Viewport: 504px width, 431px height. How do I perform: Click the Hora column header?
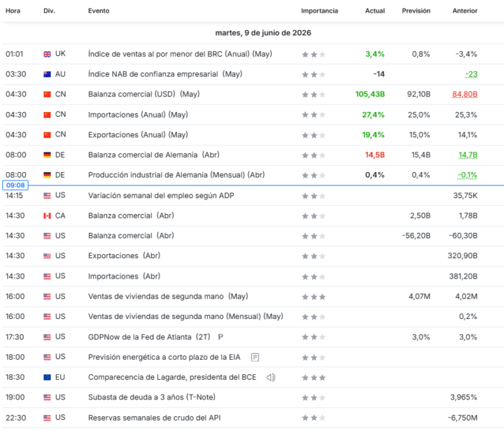click(13, 11)
